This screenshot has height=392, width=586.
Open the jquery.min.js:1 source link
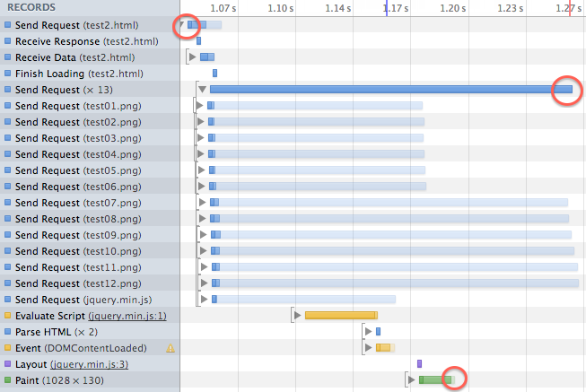pyautogui.click(x=127, y=316)
